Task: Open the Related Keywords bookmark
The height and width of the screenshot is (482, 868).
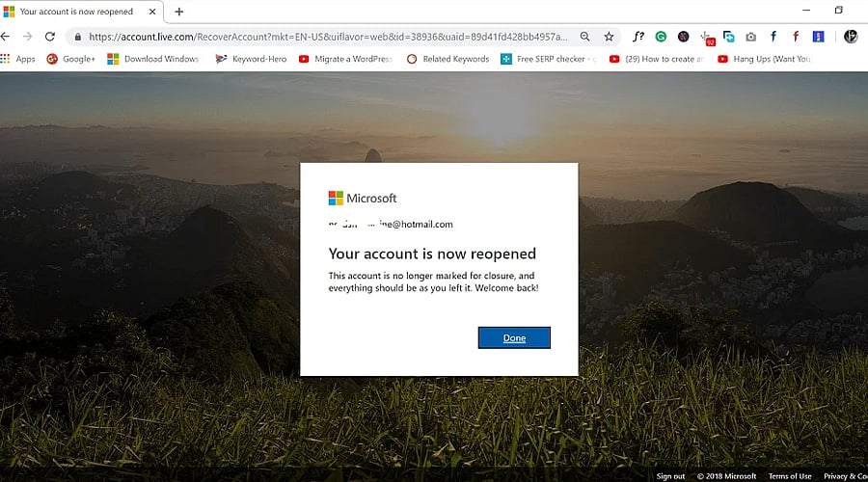Action: 448,59
